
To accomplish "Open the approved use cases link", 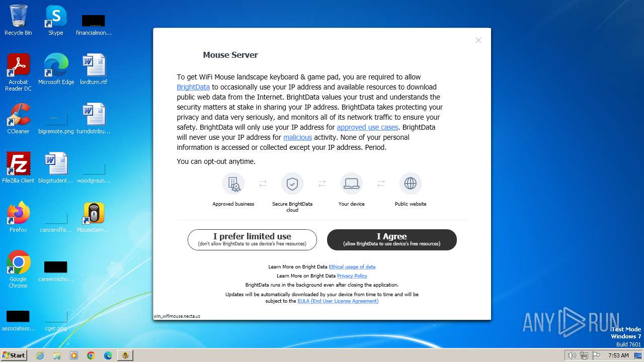I will (367, 127).
